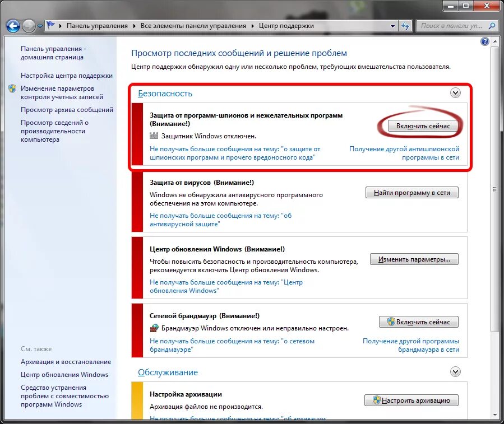Open 'Получение другой программы брандмауэра в сети'

[x=411, y=345]
